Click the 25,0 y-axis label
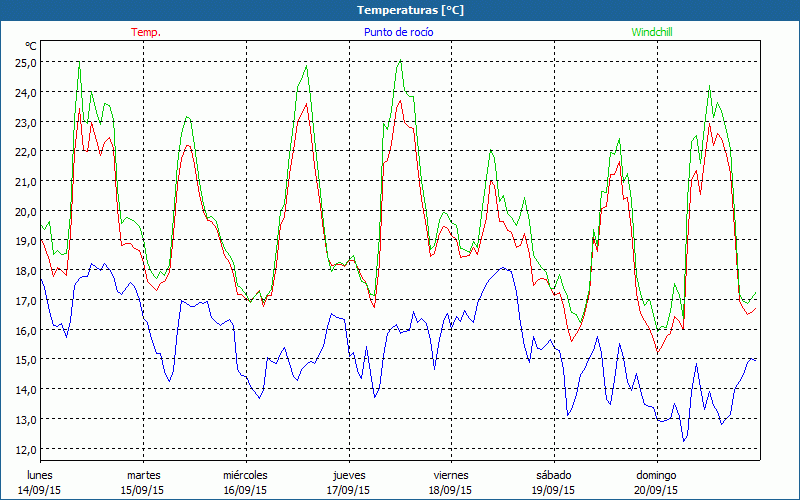The image size is (800, 500). point(26,62)
